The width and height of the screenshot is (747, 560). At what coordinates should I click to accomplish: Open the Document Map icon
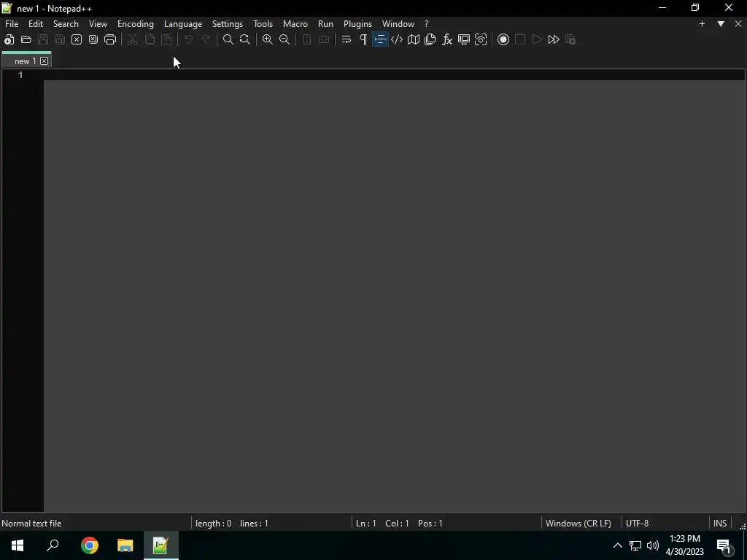[414, 39]
